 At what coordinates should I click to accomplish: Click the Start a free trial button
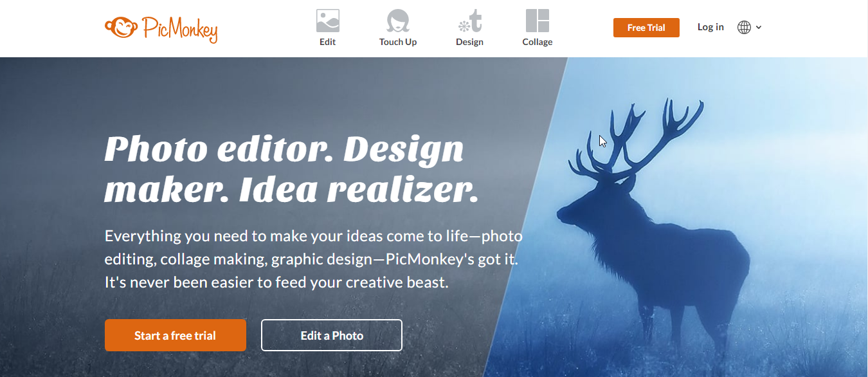pos(176,335)
